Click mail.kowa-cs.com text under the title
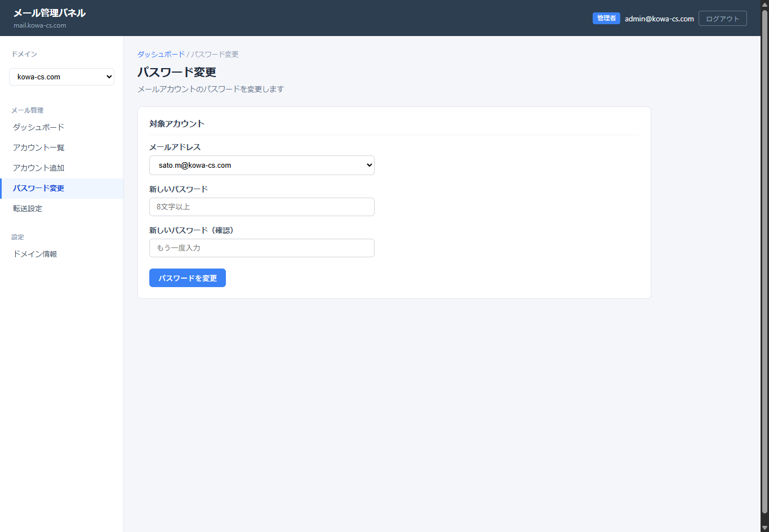This screenshot has height=532, width=769. tap(40, 25)
